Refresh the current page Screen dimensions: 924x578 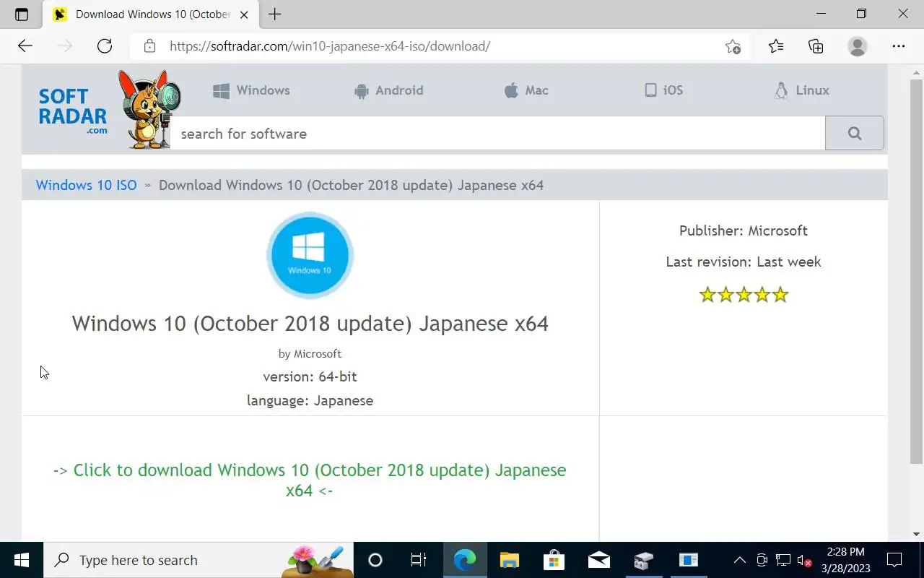[105, 46]
